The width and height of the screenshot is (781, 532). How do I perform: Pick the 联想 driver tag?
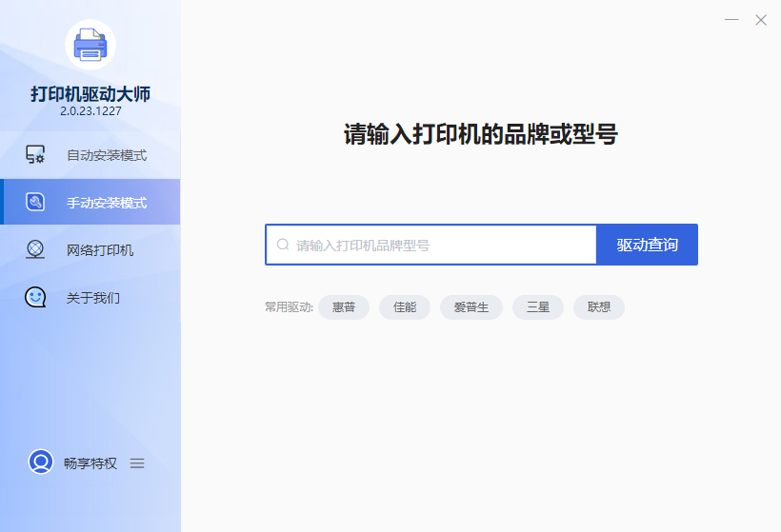599,307
